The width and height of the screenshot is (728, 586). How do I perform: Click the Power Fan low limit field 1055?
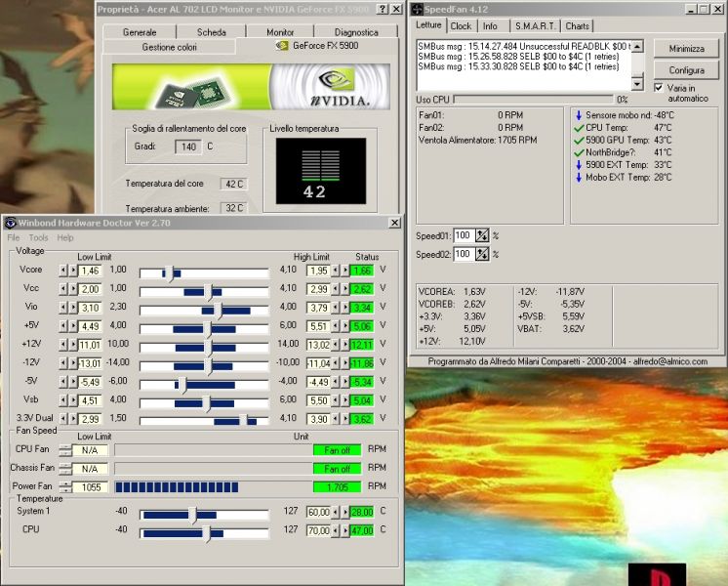tap(91, 487)
